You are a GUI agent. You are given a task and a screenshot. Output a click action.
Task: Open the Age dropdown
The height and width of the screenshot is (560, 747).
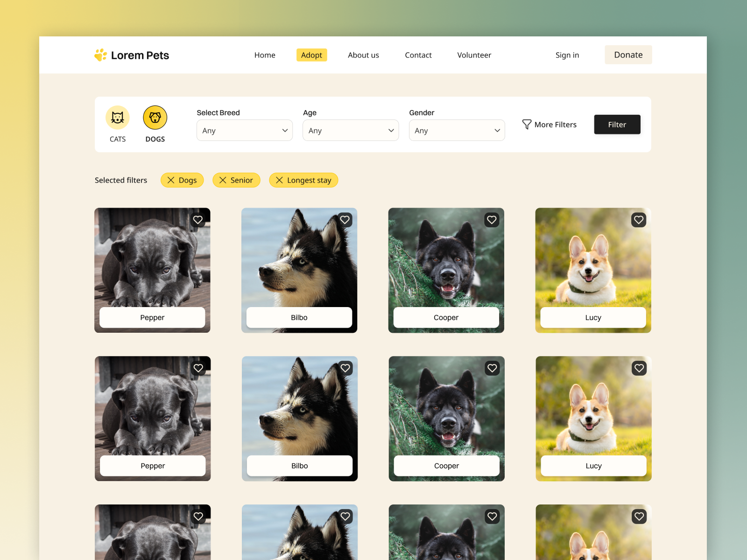(351, 130)
